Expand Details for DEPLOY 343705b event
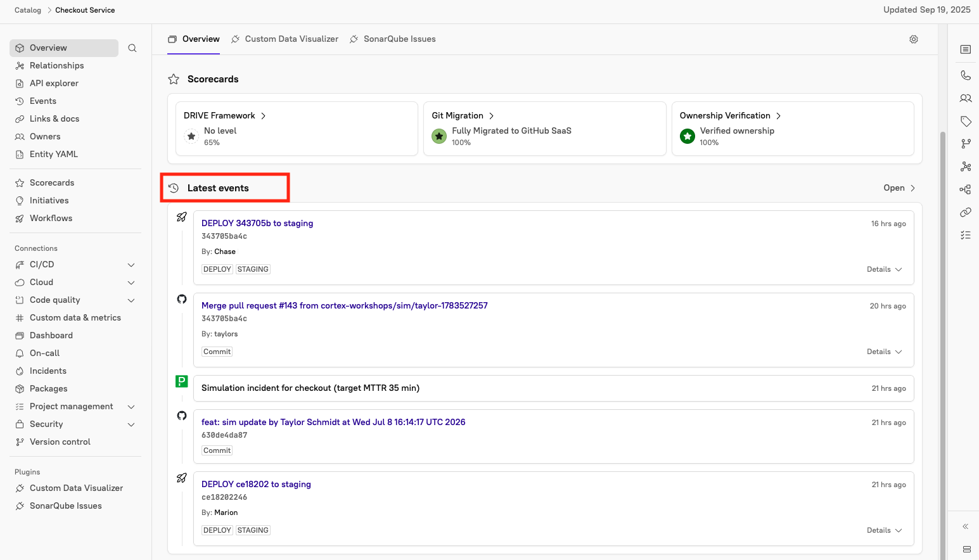This screenshot has height=560, width=979. [885, 269]
